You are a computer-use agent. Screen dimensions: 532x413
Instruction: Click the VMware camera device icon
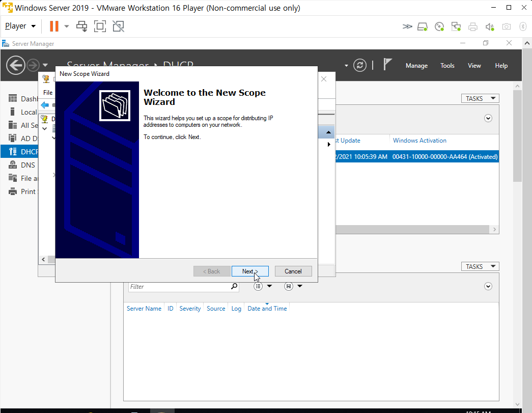coord(507,26)
